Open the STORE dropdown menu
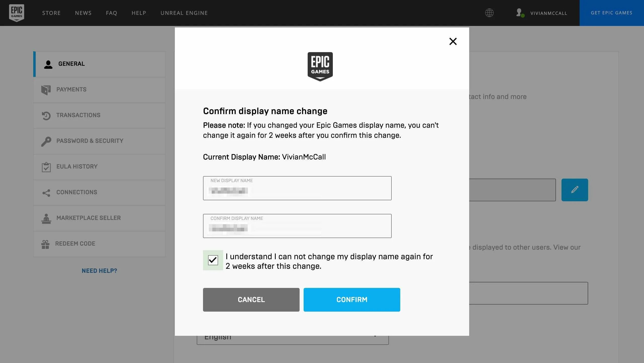Viewport: 644px width, 363px height. click(51, 13)
